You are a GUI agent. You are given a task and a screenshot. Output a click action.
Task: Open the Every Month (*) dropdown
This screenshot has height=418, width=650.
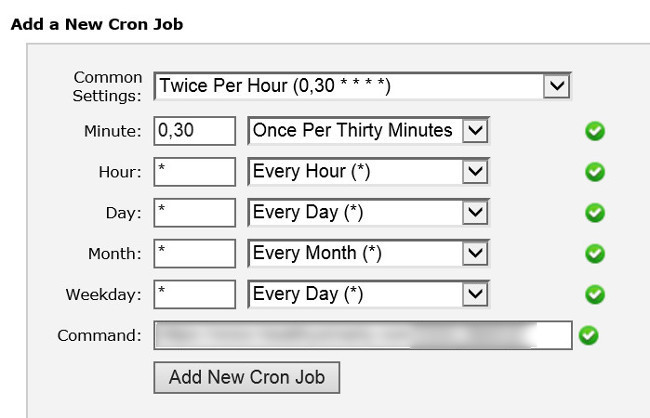point(368,254)
